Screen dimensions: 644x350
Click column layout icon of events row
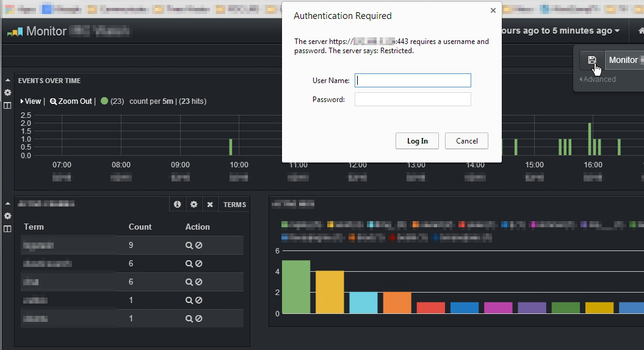pos(7,106)
